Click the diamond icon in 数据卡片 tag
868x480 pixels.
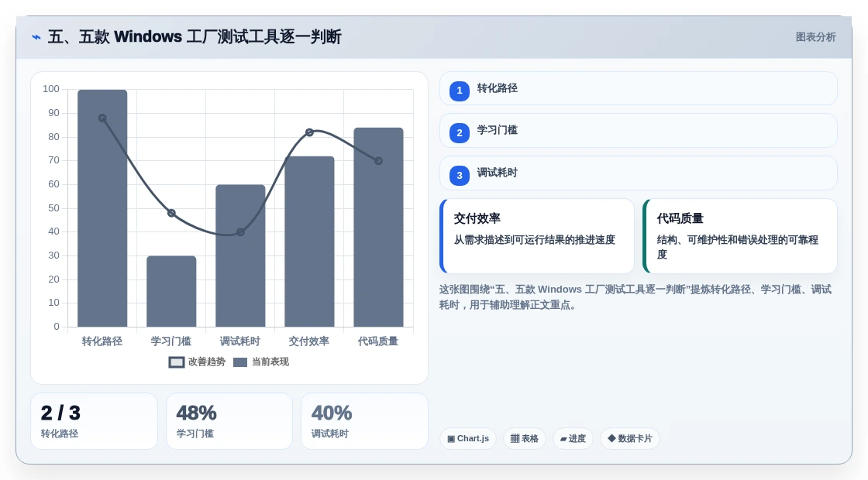click(x=611, y=438)
